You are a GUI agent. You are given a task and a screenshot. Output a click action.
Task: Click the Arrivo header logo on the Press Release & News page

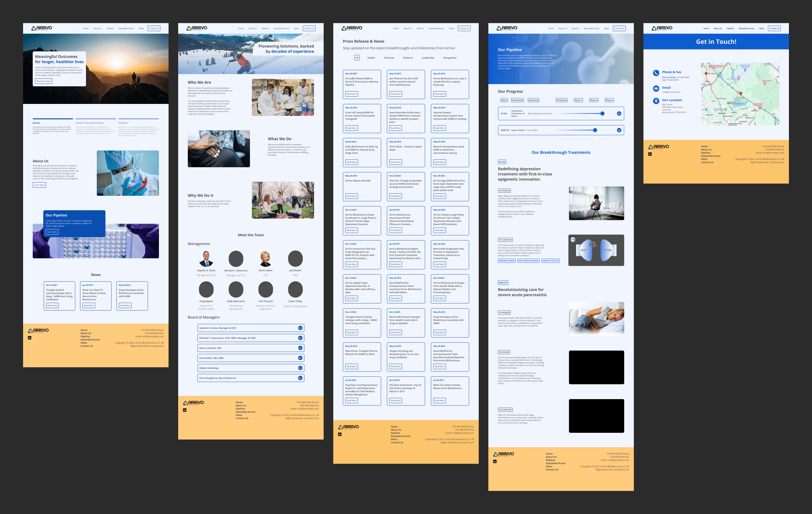pyautogui.click(x=352, y=28)
